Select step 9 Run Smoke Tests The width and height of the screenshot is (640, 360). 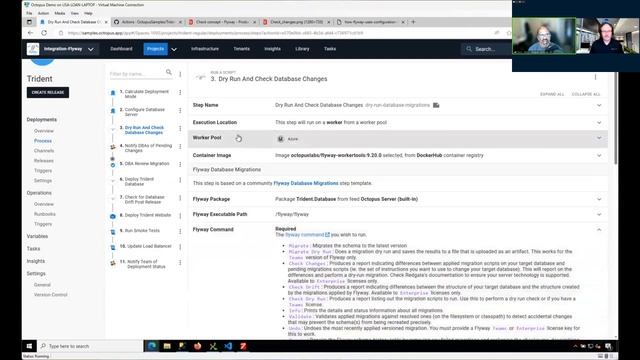click(x=140, y=231)
